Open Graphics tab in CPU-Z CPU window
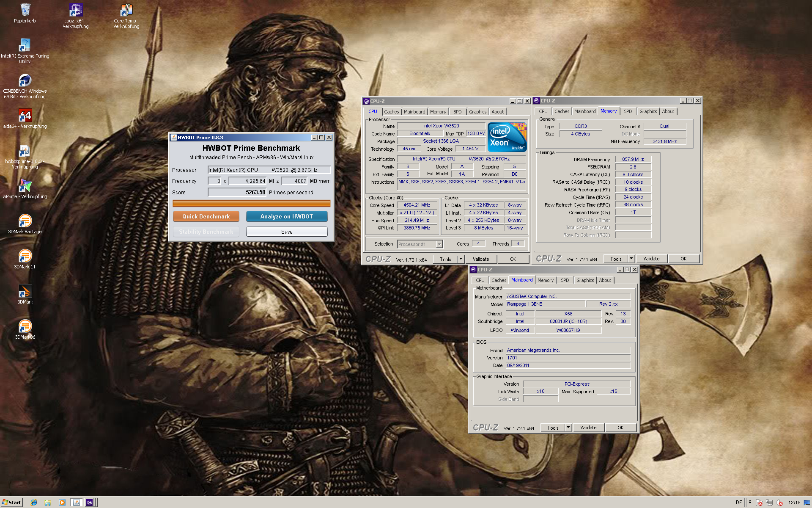This screenshot has width=812, height=508. [477, 112]
